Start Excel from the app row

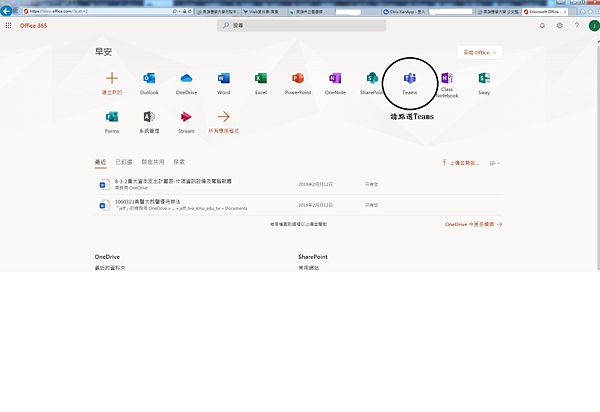[260, 78]
